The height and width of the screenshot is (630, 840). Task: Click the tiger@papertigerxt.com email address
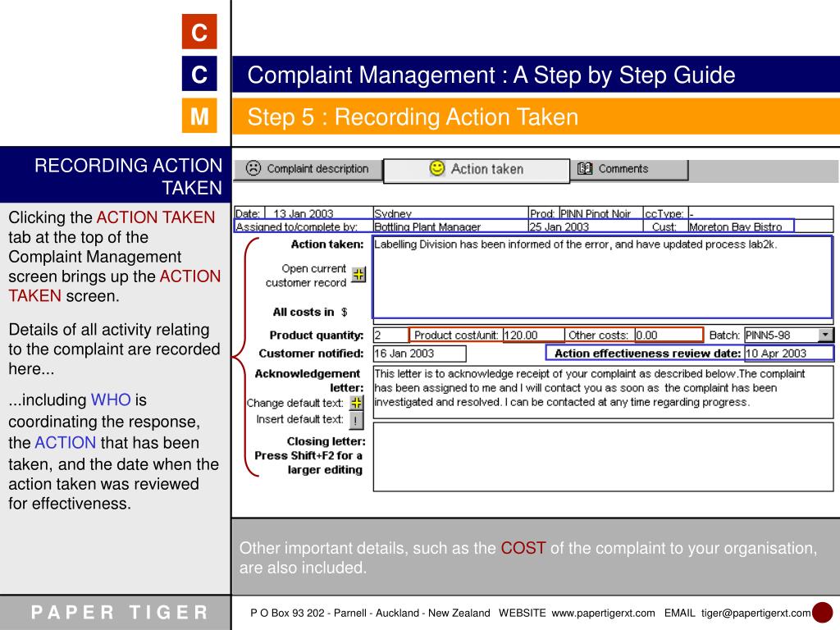756,613
